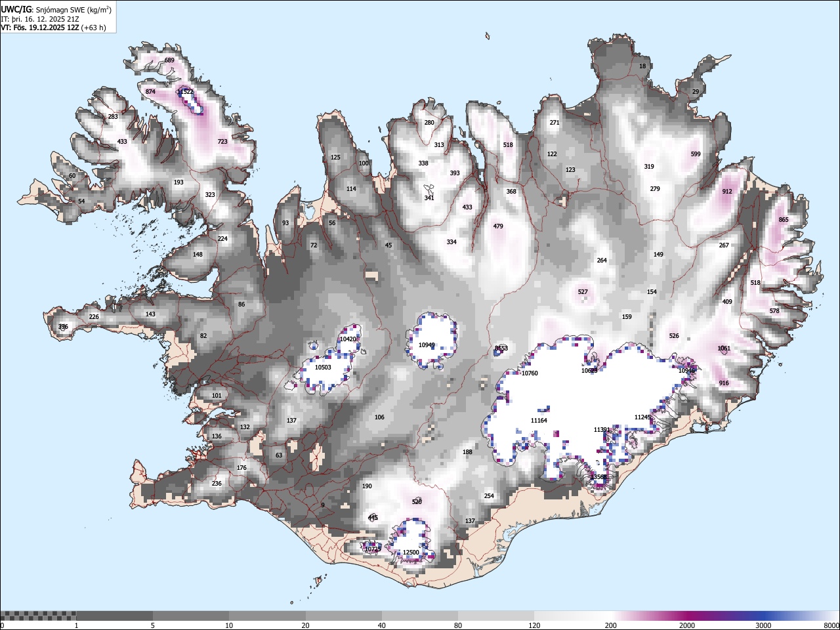The width and height of the screenshot is (840, 630).
Task: Click the value label '224'
Action: 222,239
